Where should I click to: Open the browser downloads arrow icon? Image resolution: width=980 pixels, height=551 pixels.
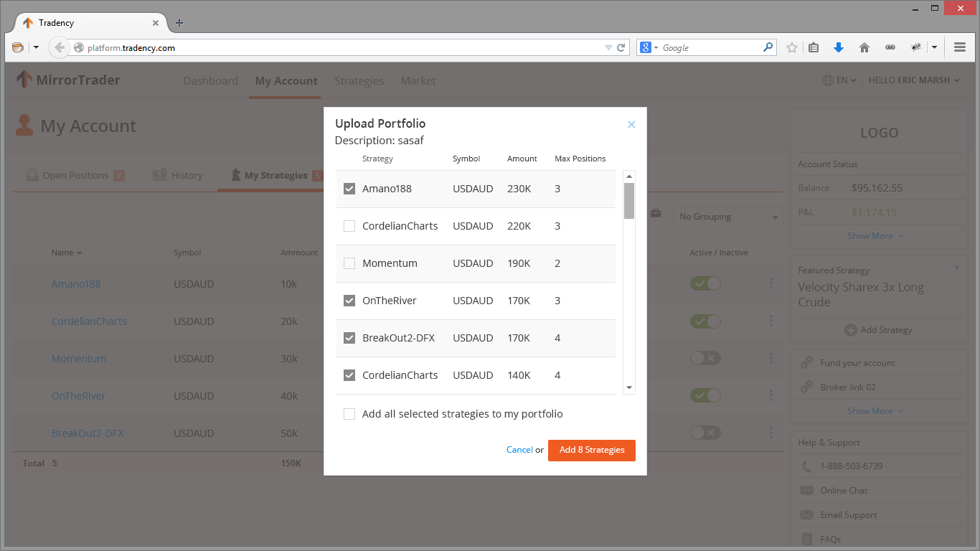click(839, 48)
